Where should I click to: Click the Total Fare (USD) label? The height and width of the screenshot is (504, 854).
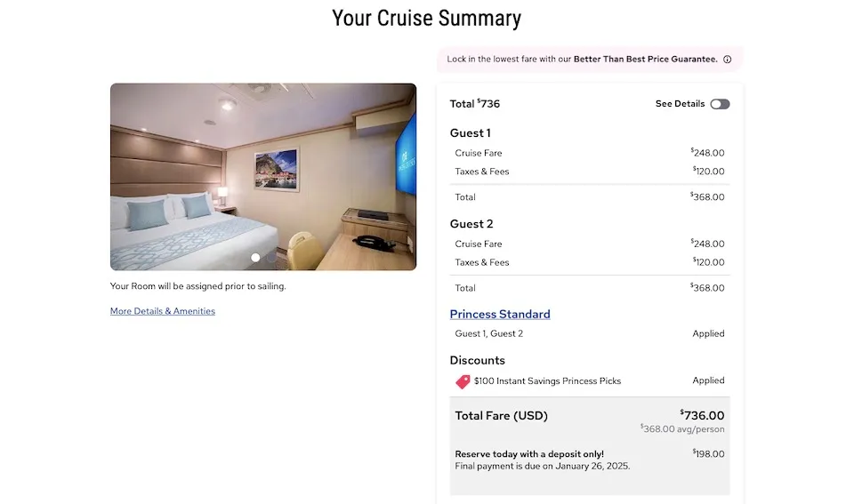point(502,416)
